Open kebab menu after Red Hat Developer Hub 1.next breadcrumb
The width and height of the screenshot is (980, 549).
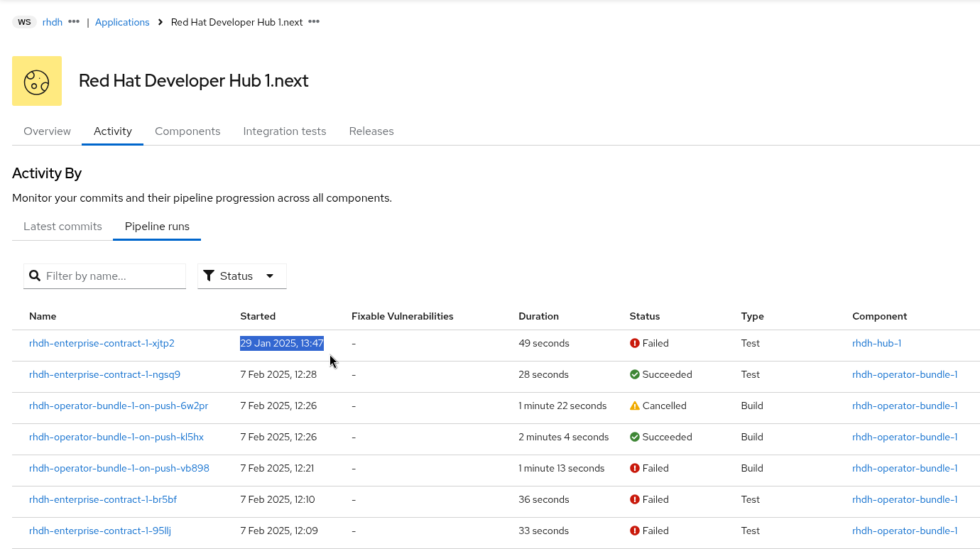pyautogui.click(x=314, y=22)
